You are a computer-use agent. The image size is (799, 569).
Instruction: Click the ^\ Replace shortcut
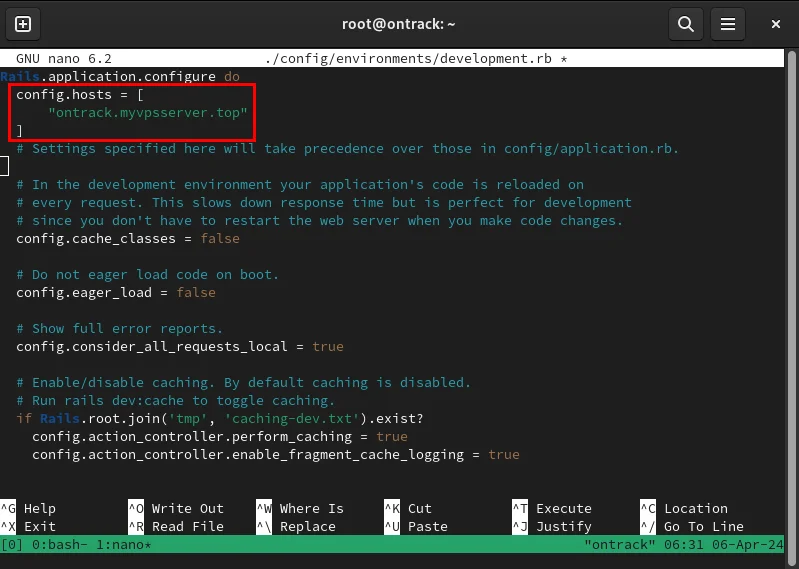click(296, 526)
